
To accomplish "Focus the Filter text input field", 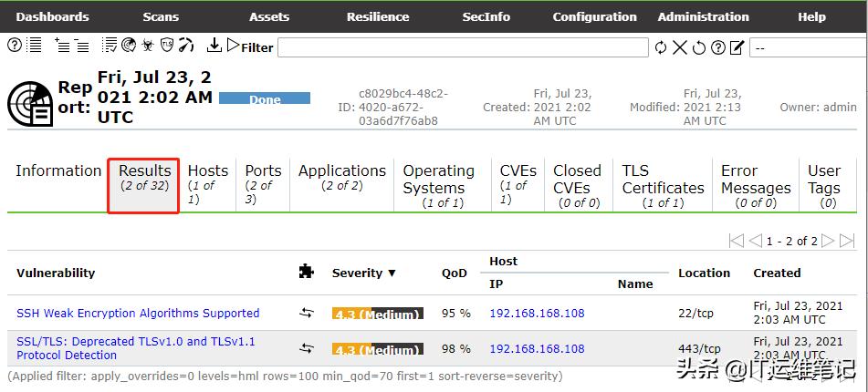I will (463, 47).
